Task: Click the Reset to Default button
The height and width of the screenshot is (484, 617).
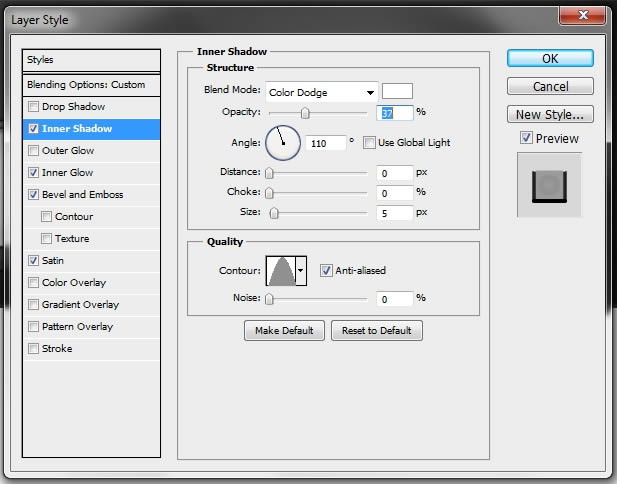Action: pyautogui.click(x=377, y=331)
